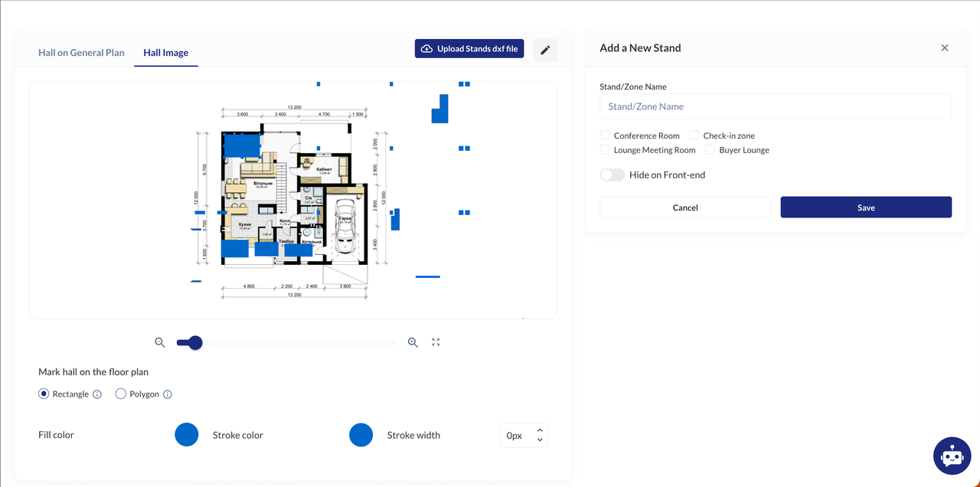Switch to Hall on General Plan tab
The height and width of the screenshot is (487, 980).
[x=81, y=53]
